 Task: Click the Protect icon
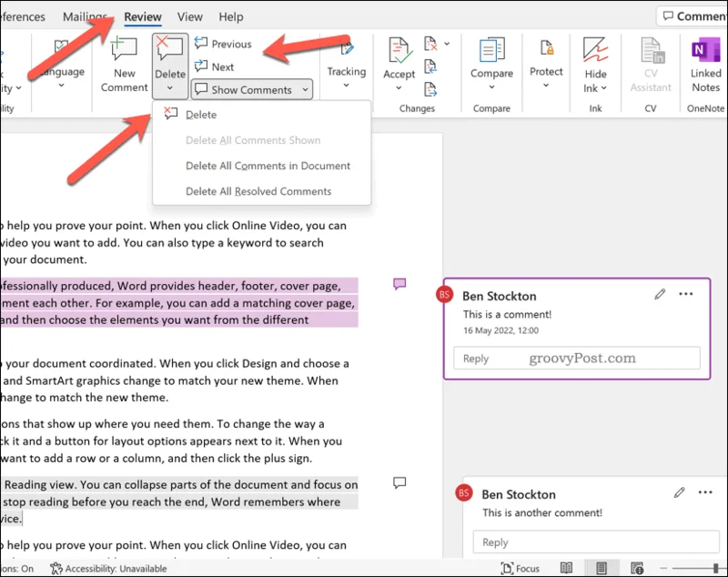547,48
